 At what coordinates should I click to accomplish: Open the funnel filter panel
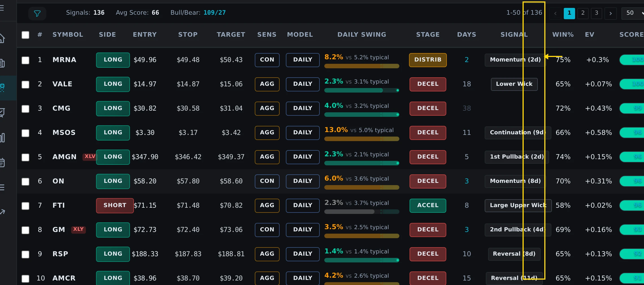pos(37,13)
